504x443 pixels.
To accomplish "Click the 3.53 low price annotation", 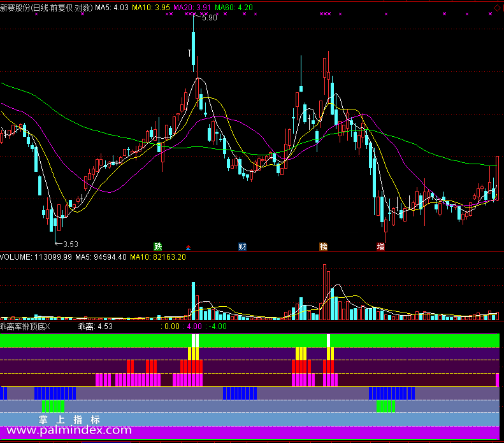I will tap(71, 244).
